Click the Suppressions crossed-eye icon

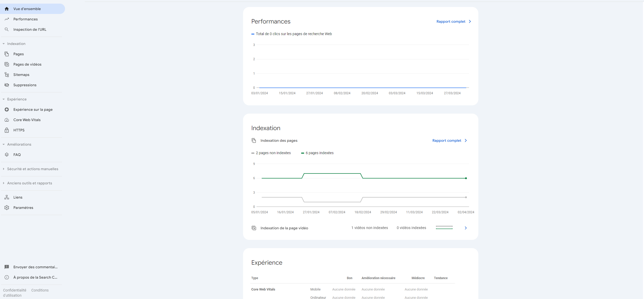(x=7, y=85)
